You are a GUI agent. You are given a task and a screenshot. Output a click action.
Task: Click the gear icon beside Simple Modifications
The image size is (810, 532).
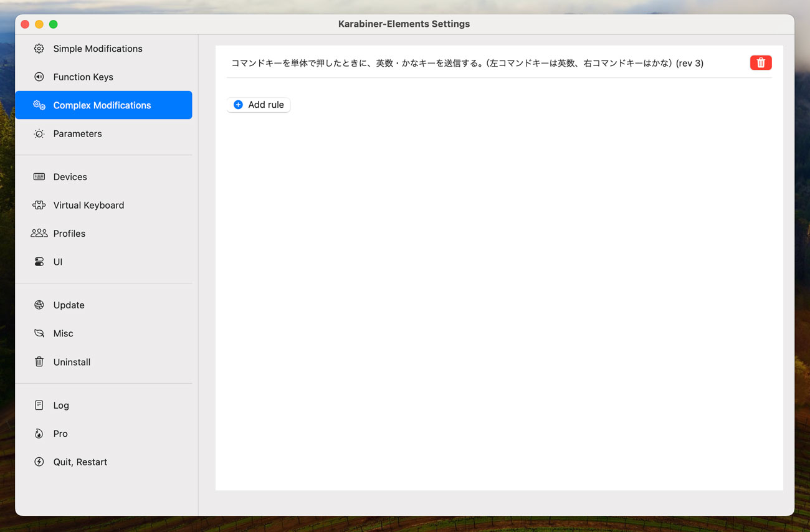click(39, 49)
